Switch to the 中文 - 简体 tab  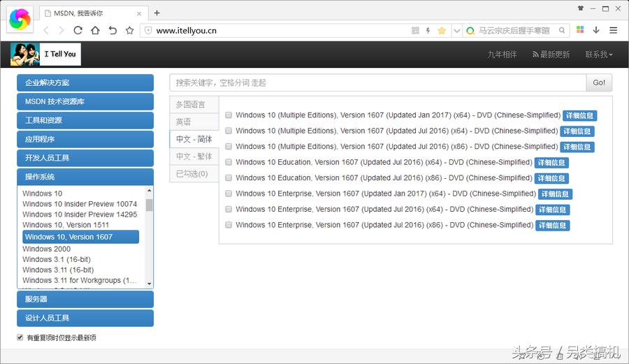click(194, 139)
